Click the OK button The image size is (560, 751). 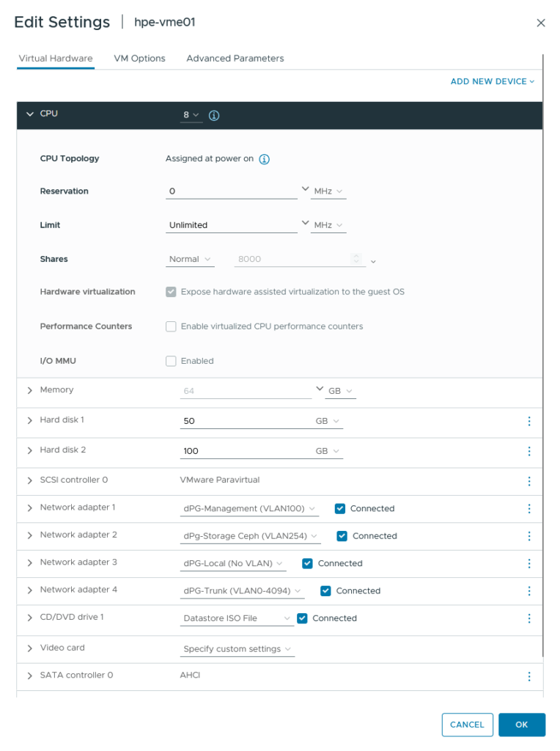click(x=521, y=725)
